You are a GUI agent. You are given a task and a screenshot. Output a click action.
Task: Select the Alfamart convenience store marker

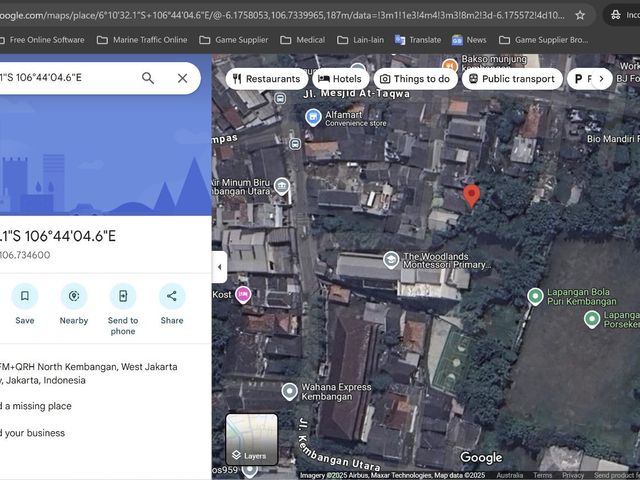[x=313, y=118]
